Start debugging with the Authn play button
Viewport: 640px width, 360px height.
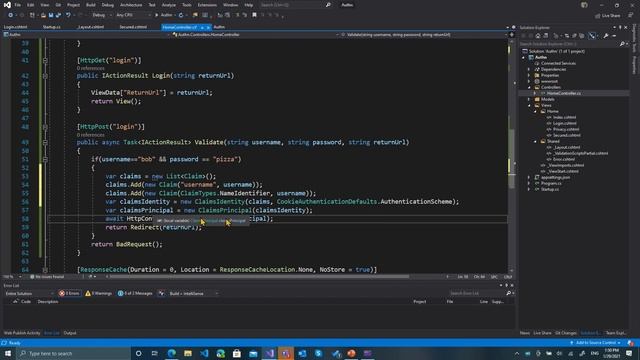point(164,15)
